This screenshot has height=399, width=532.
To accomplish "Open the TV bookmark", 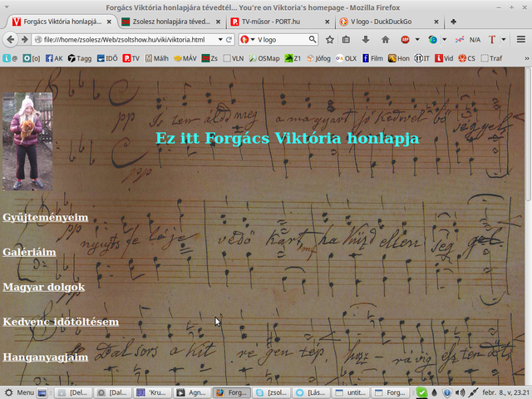I will click(x=131, y=58).
